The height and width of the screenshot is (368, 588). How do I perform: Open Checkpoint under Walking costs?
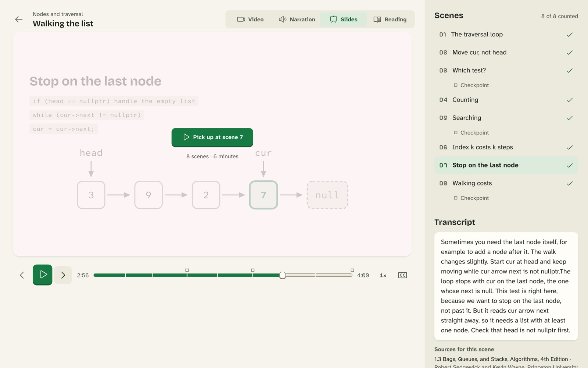click(x=471, y=198)
